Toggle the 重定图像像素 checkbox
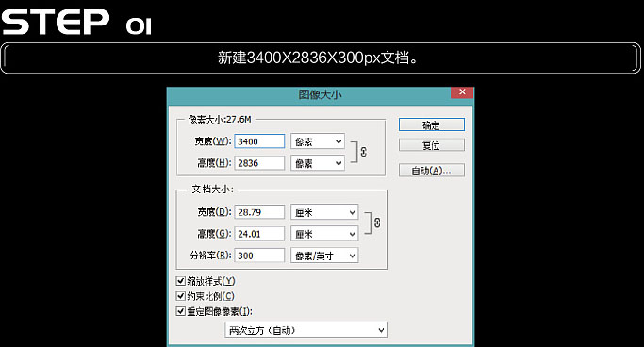Screen dimensions: 644x347 [x=180, y=311]
